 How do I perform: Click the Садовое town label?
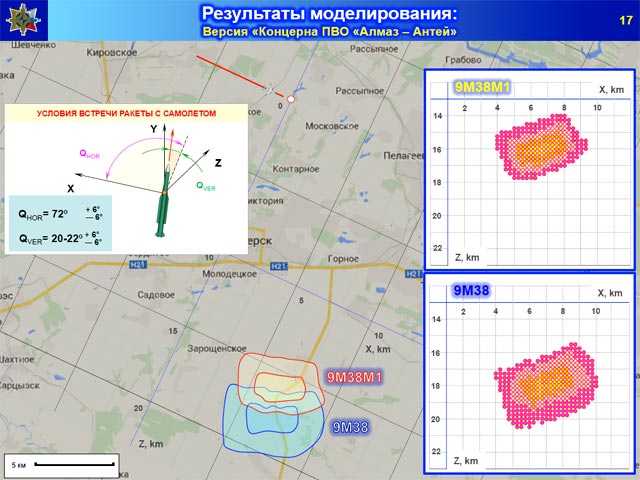tap(156, 295)
